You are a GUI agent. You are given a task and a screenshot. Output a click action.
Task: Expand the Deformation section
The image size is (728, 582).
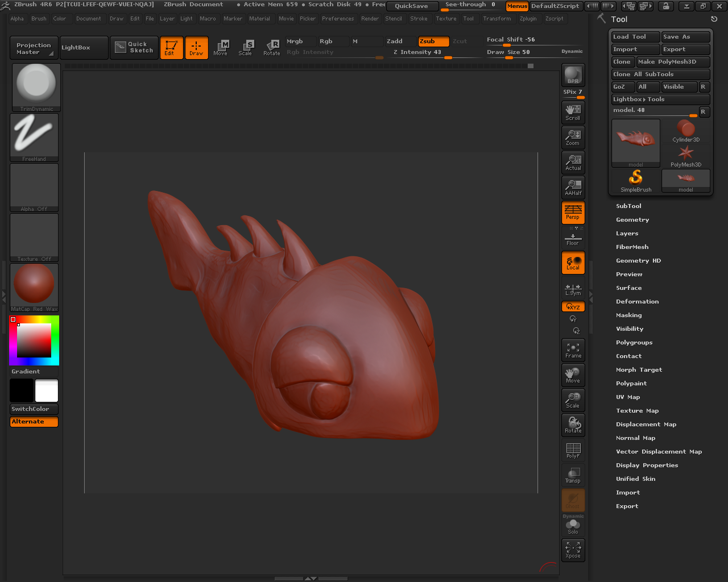[x=637, y=302]
